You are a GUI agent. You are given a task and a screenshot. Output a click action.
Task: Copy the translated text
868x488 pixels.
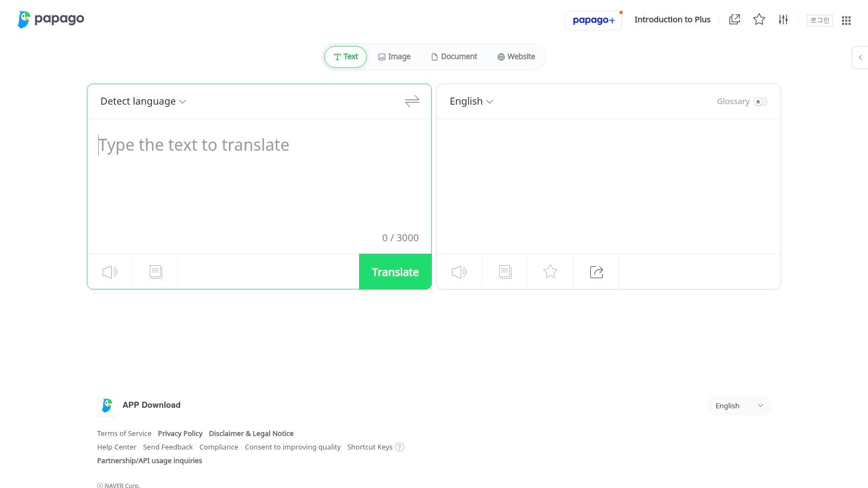[x=505, y=272]
